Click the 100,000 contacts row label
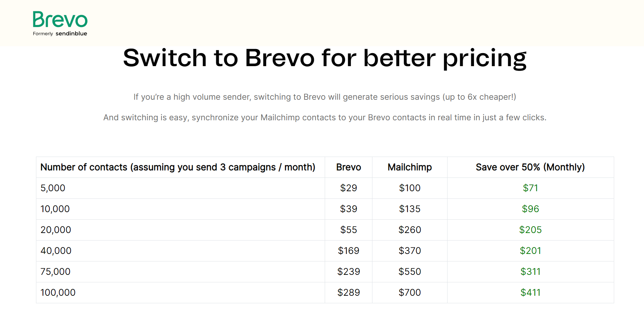 (58, 293)
